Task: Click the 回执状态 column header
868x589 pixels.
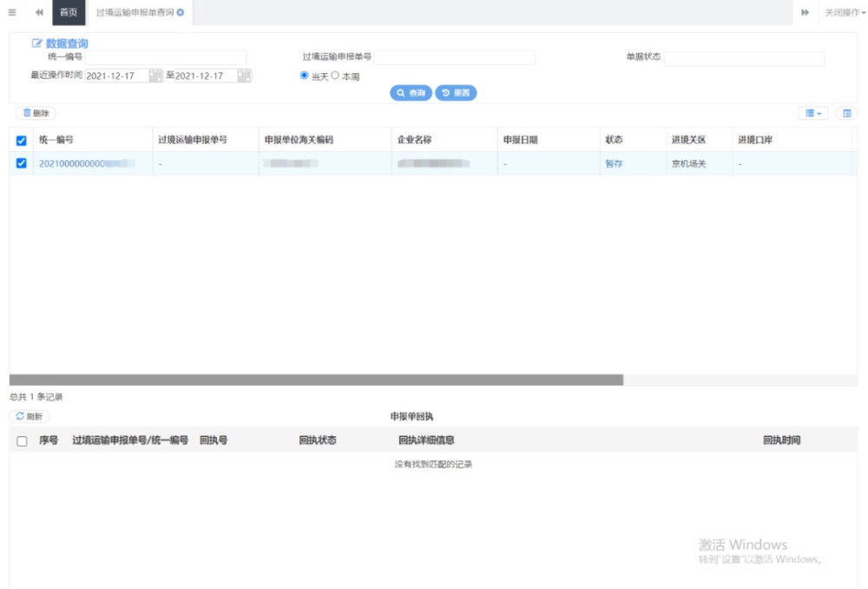Action: (x=318, y=440)
